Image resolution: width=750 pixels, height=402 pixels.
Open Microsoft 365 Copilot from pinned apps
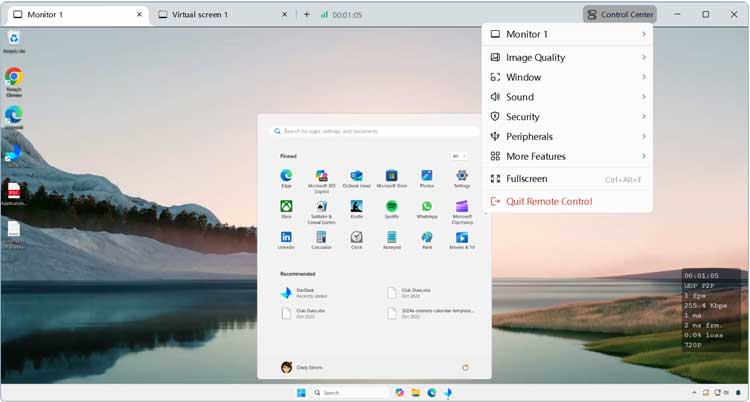(321, 181)
